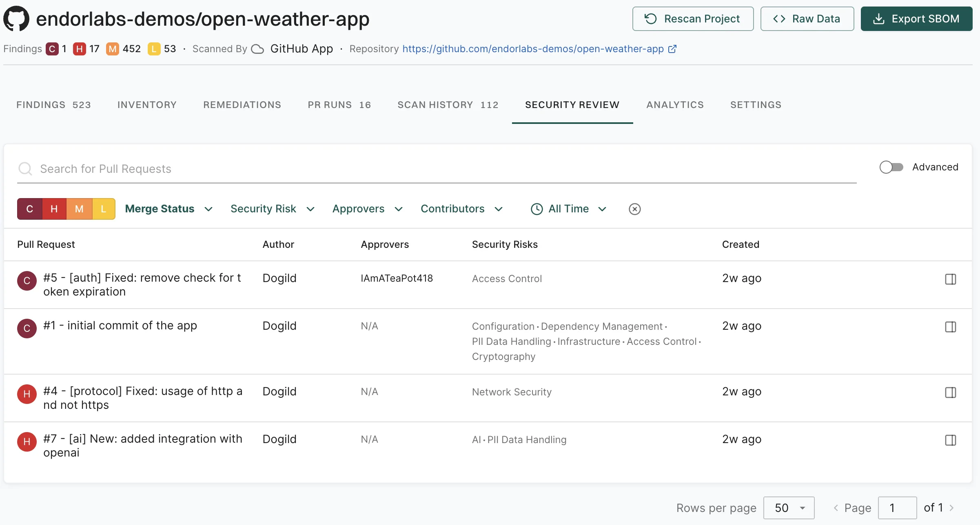980x525 pixels.
Task: Open side panel for PR #4
Action: pyautogui.click(x=950, y=393)
